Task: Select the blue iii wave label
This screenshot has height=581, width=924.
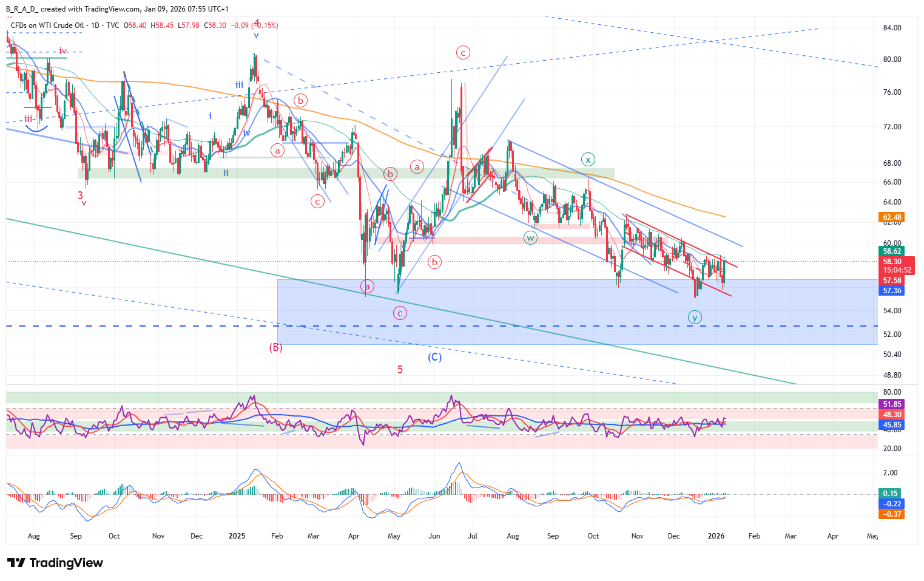Action: tap(240, 86)
